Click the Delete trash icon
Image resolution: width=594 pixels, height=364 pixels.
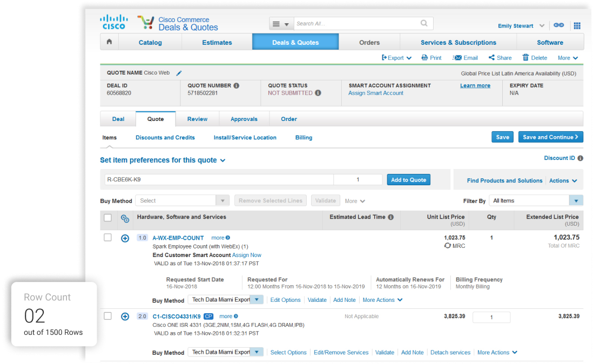(x=525, y=58)
